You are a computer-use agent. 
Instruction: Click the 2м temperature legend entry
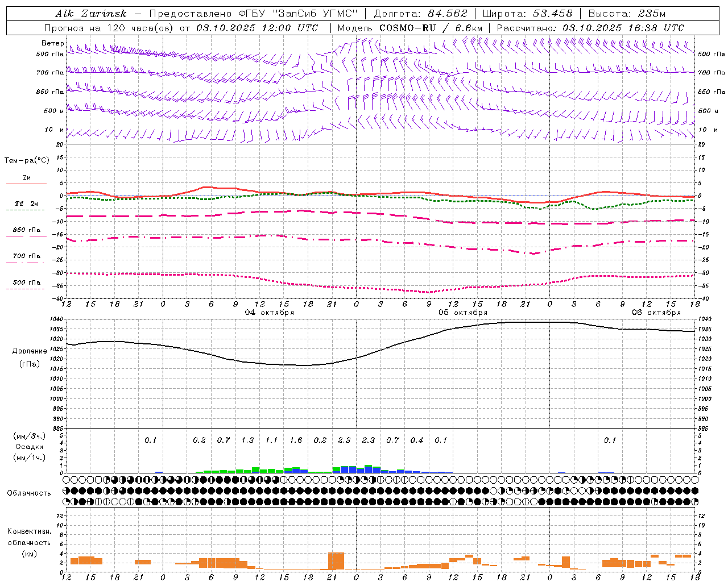(27, 177)
